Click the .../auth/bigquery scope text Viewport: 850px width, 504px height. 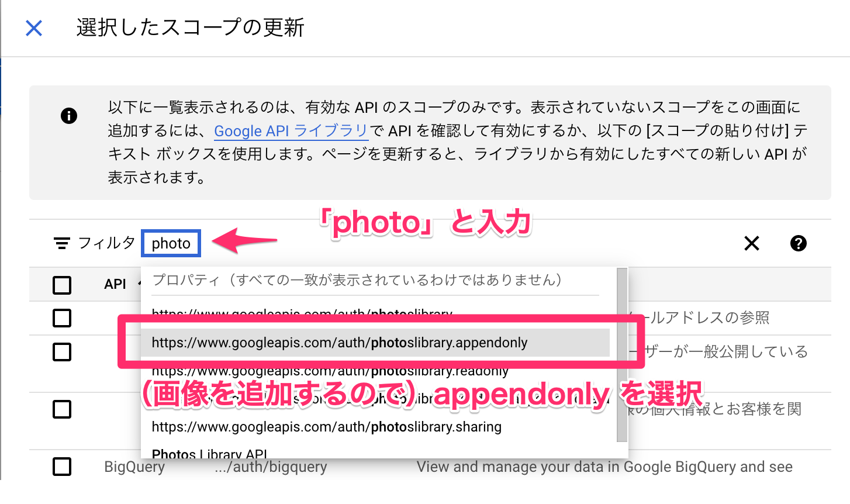coord(271,467)
